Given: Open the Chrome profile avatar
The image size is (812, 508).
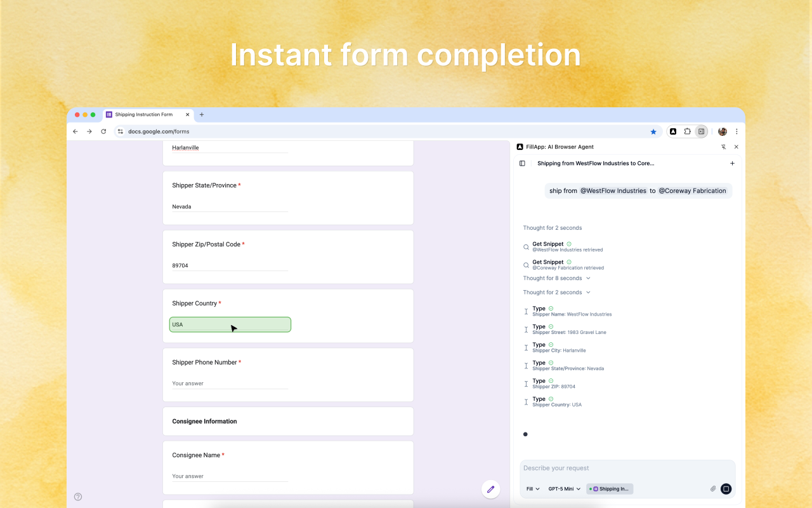Looking at the screenshot, I should point(722,131).
